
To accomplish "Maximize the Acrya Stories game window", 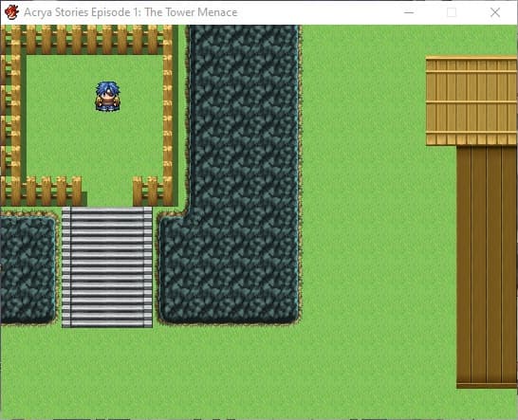I will (x=452, y=12).
